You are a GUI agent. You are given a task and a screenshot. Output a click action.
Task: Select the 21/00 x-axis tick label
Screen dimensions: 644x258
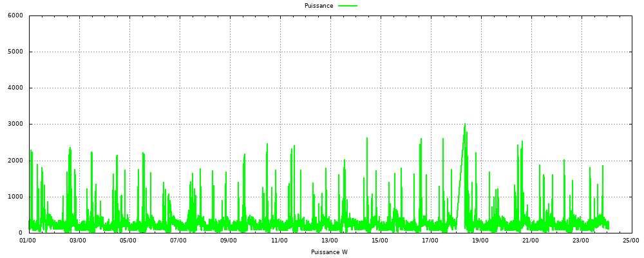(530, 241)
